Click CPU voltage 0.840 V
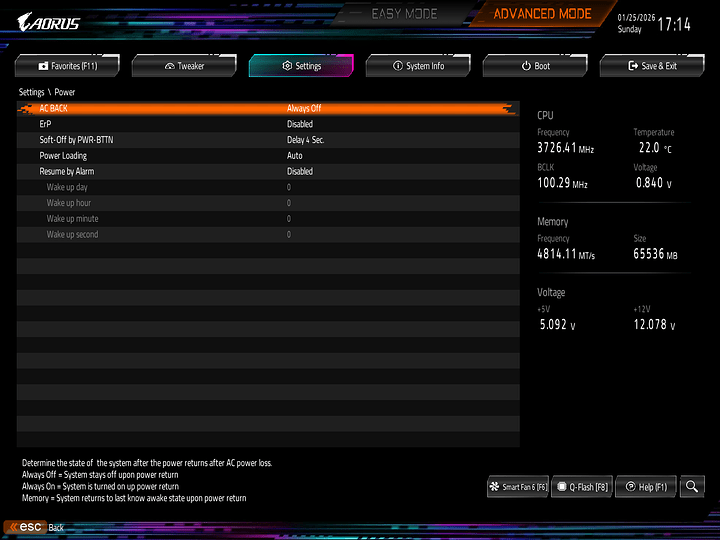 tap(653, 183)
